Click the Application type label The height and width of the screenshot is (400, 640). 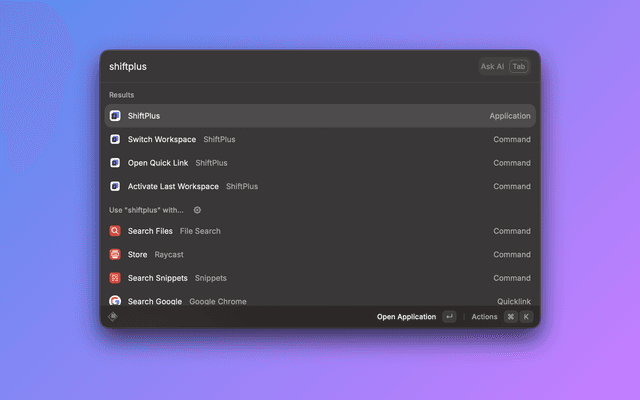510,116
